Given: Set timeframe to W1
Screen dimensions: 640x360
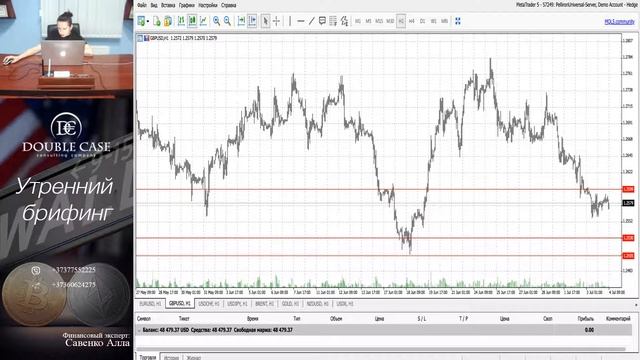Looking at the screenshot, I should [x=433, y=21].
